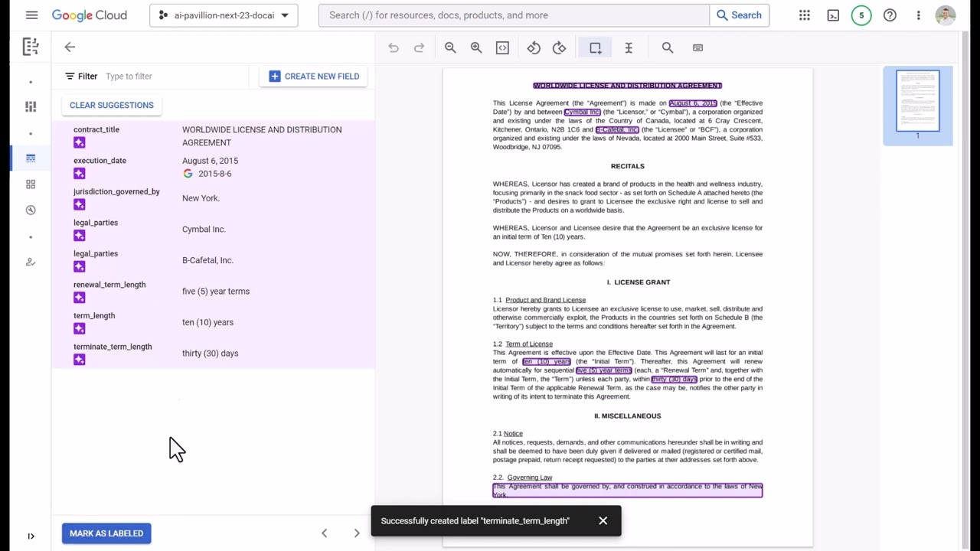Click the fit-to-width icon in toolbar
The width and height of the screenshot is (980, 551).
502,47
